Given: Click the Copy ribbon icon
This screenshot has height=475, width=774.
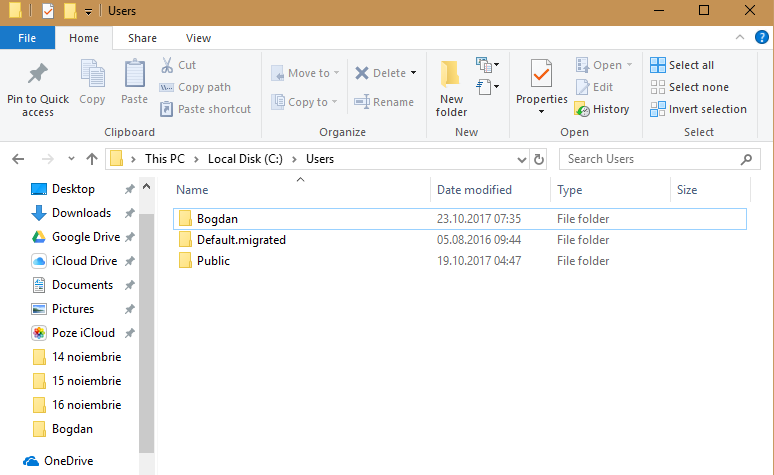Looking at the screenshot, I should (92, 74).
